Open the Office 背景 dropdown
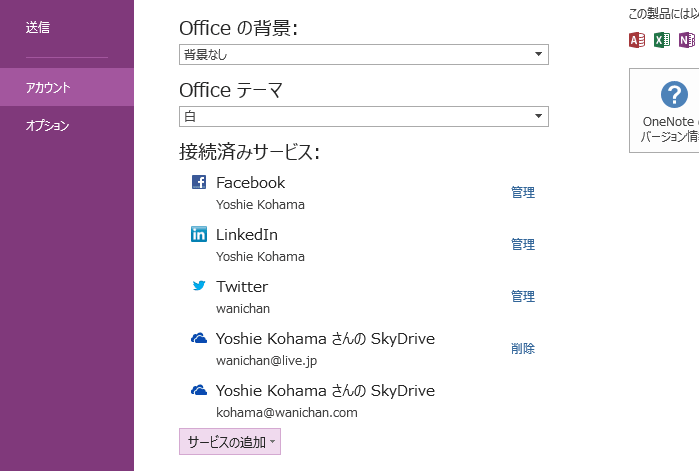 (x=364, y=54)
